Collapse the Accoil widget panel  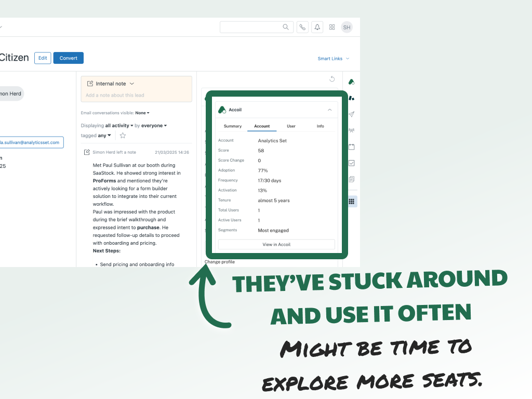pyautogui.click(x=329, y=110)
